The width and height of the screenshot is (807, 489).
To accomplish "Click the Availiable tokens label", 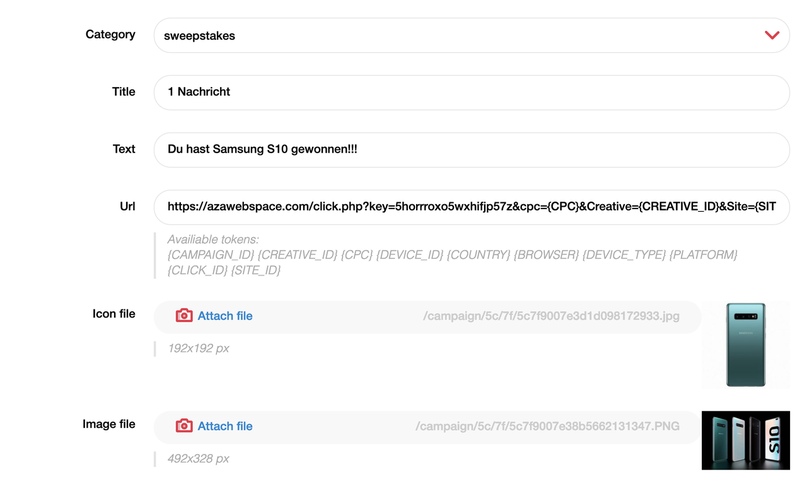I will click(213, 239).
